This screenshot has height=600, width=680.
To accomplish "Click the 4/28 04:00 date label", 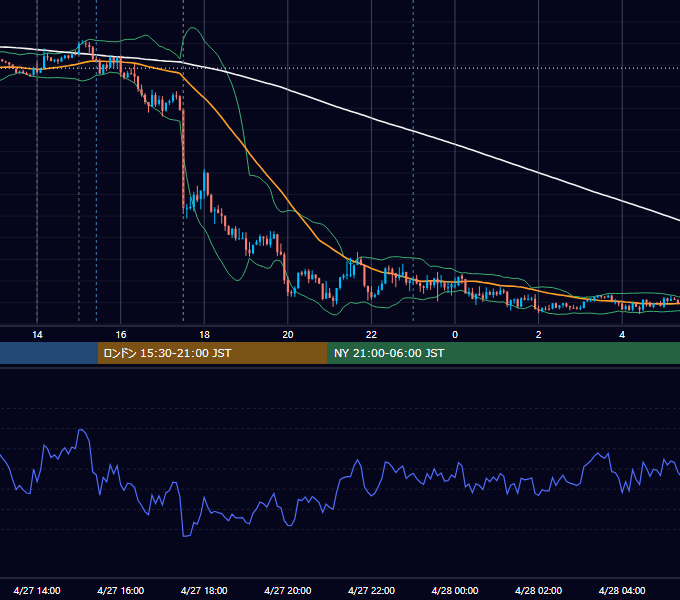I will 622,590.
